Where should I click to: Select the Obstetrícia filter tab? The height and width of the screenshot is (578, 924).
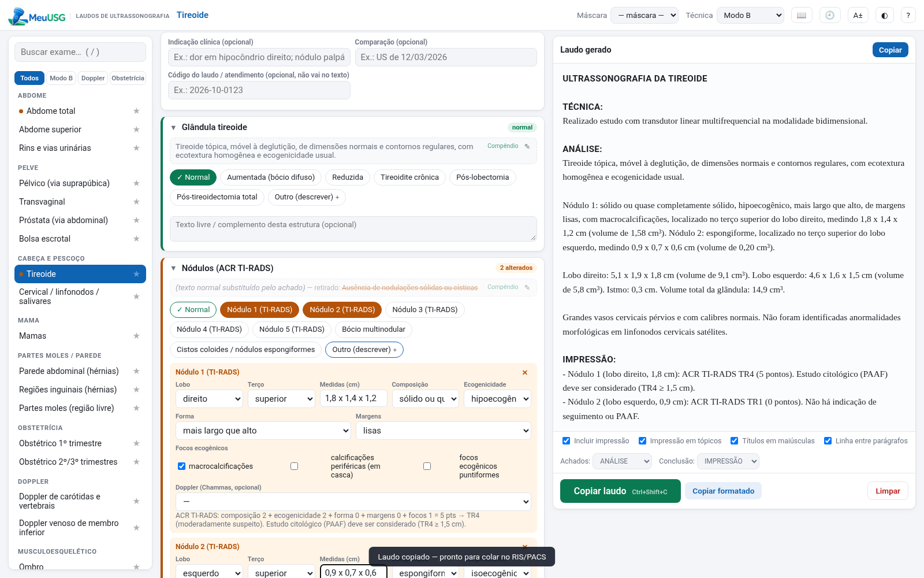[x=128, y=78]
